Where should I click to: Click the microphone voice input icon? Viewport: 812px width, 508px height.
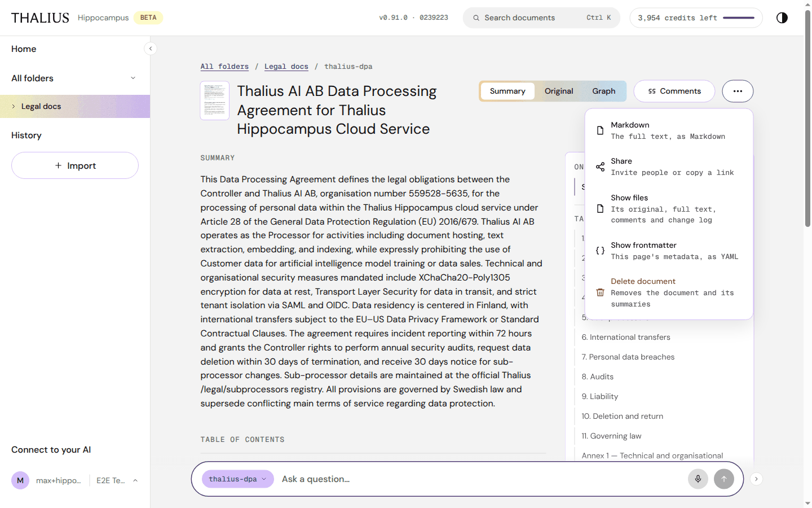tap(698, 479)
